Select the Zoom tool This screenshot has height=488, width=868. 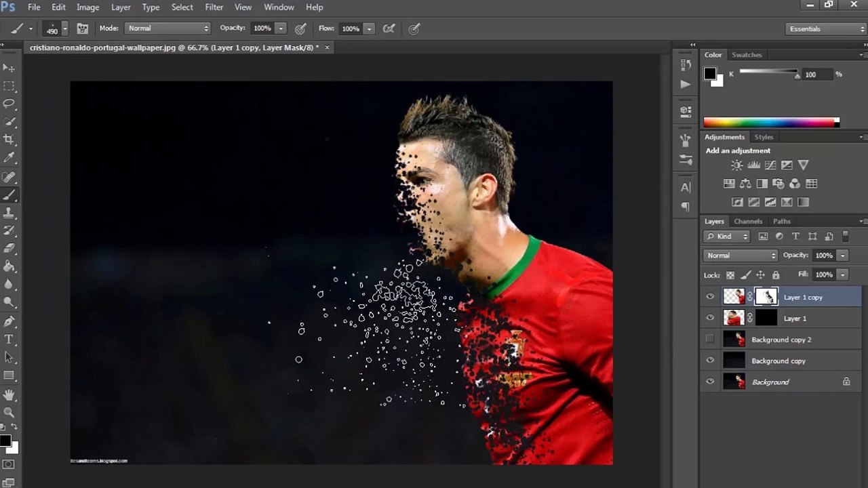coord(9,412)
